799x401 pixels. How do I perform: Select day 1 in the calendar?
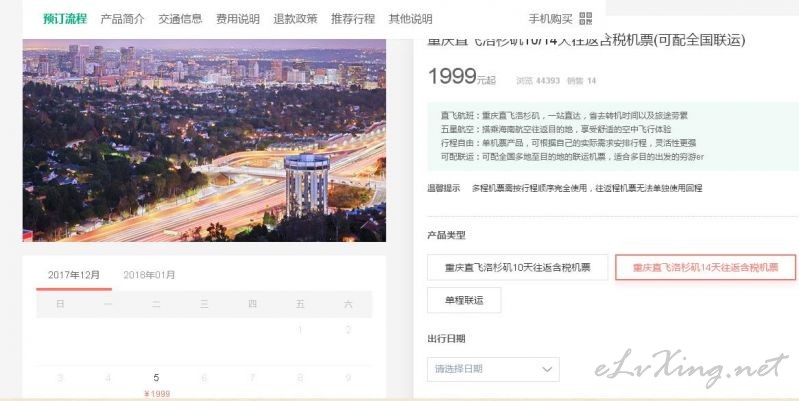click(x=300, y=330)
